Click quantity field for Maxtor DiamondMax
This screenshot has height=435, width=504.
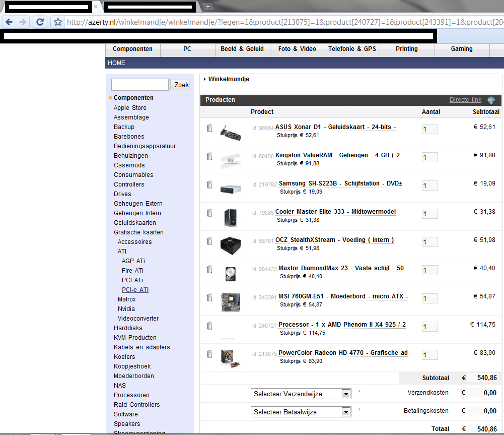click(x=430, y=270)
